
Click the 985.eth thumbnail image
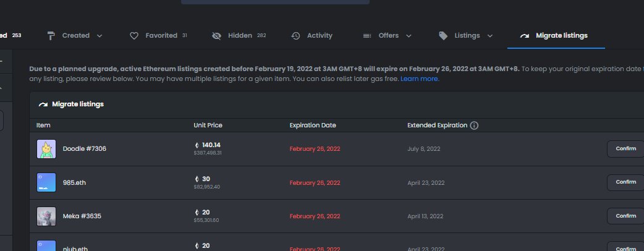tap(46, 182)
